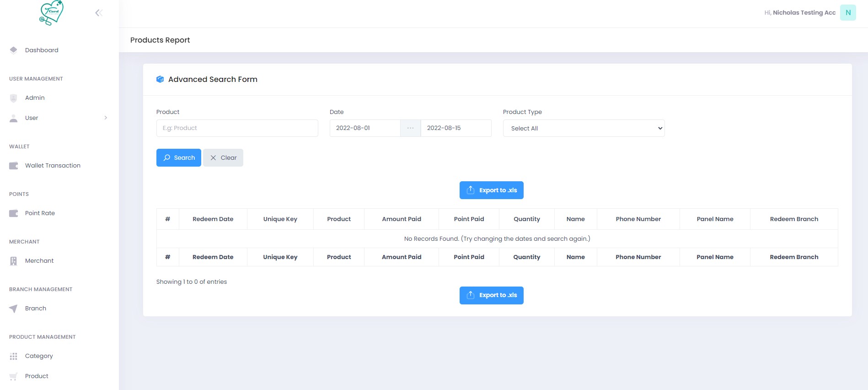Click the Branch paper plane icon
868x390 pixels.
(x=14, y=309)
